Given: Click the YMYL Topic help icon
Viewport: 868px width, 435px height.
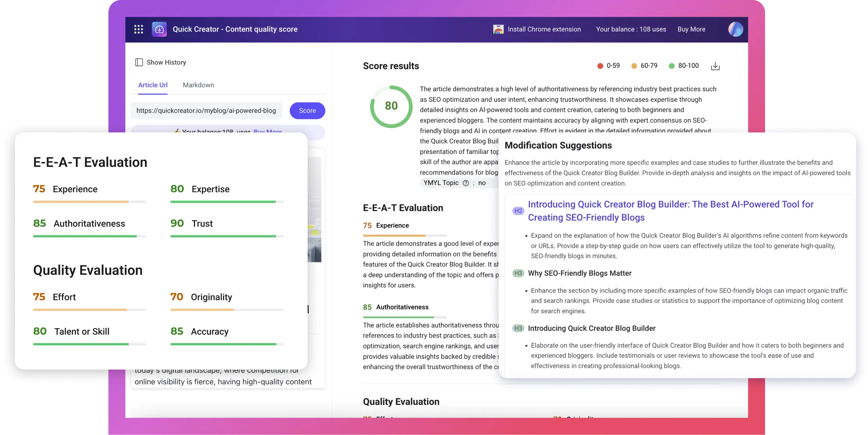Looking at the screenshot, I should 466,183.
